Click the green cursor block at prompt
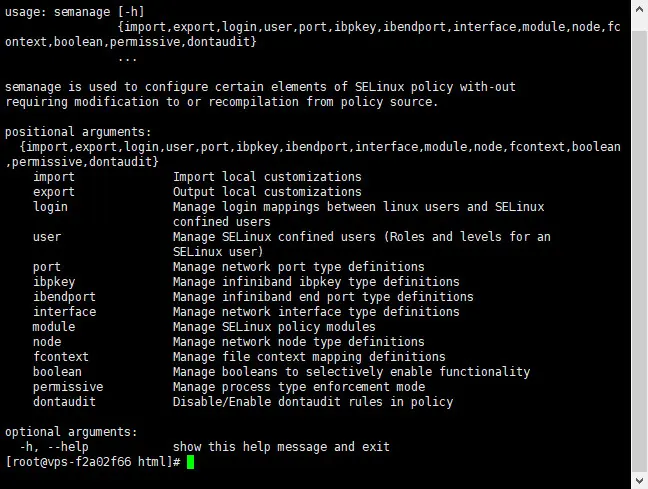This screenshot has height=489, width=648. pyautogui.click(x=190, y=462)
